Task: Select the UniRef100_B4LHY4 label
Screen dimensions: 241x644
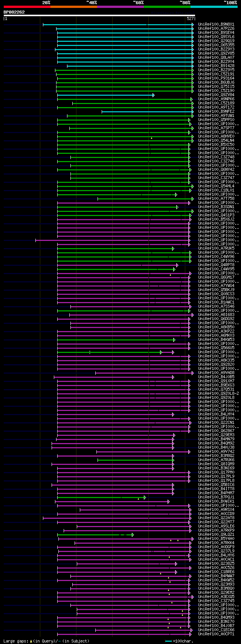Action: click(x=216, y=414)
